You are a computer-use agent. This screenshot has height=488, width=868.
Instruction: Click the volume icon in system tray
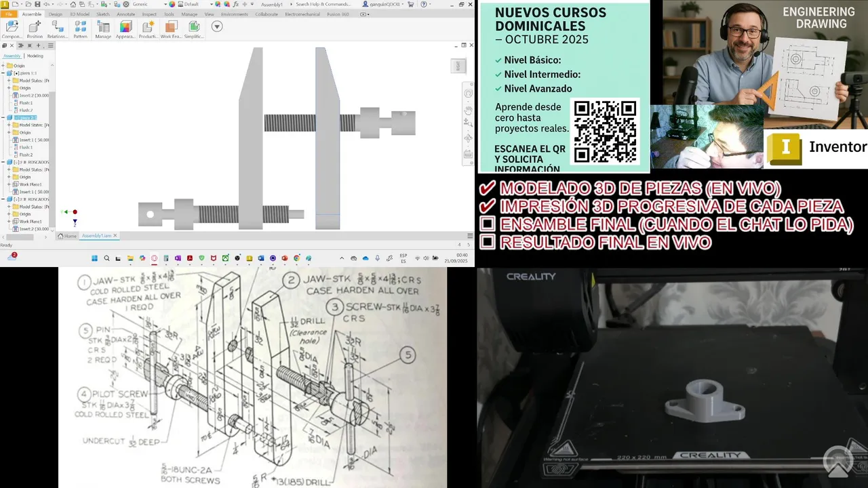coord(426,258)
